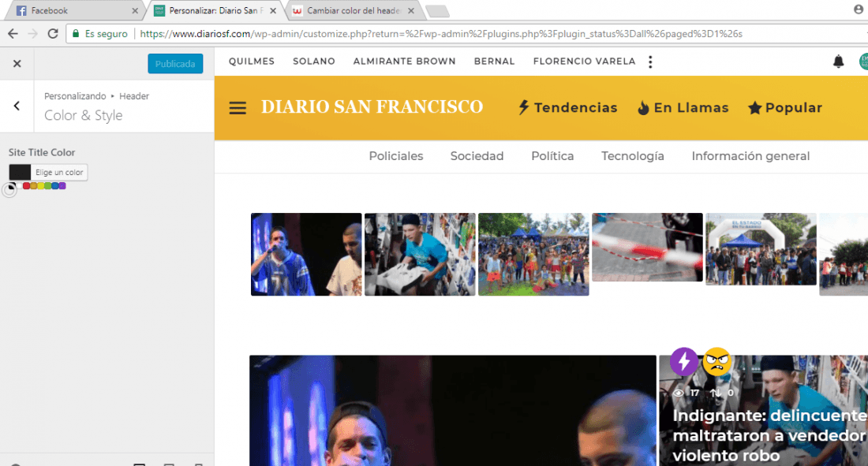
Task: Open the children crowd with tents thumbnail
Action: click(x=533, y=254)
